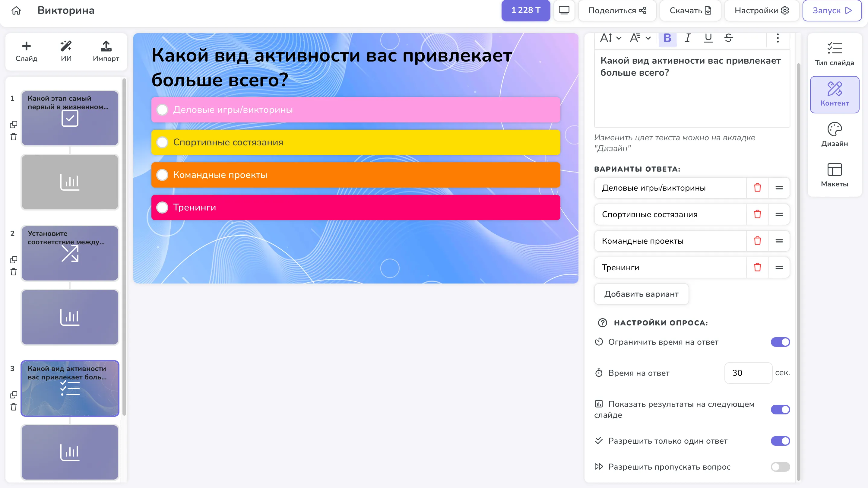Click the home icon
Viewport: 868px width, 488px height.
(x=16, y=11)
